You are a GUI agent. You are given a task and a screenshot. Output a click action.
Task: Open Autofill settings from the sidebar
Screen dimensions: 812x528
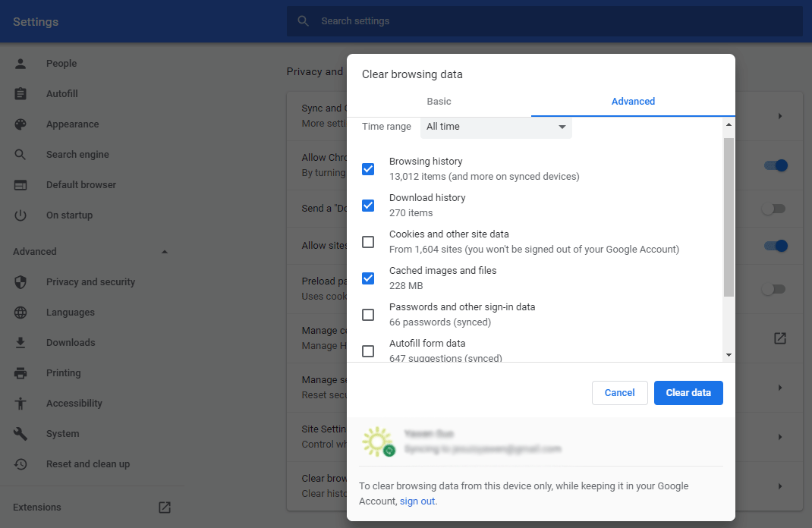click(20, 93)
